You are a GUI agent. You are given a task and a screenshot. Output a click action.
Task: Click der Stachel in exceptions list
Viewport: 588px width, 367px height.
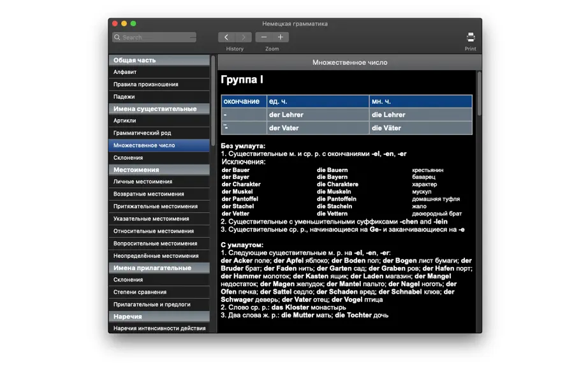(238, 206)
